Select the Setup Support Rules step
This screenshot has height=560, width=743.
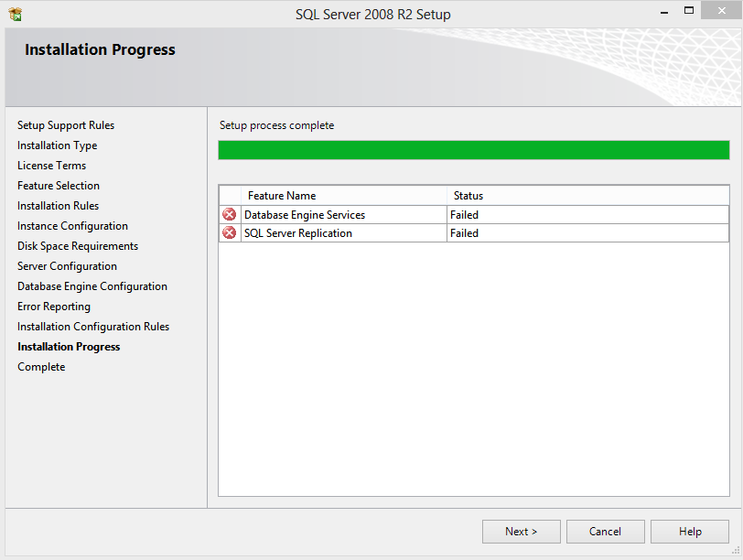pos(66,125)
